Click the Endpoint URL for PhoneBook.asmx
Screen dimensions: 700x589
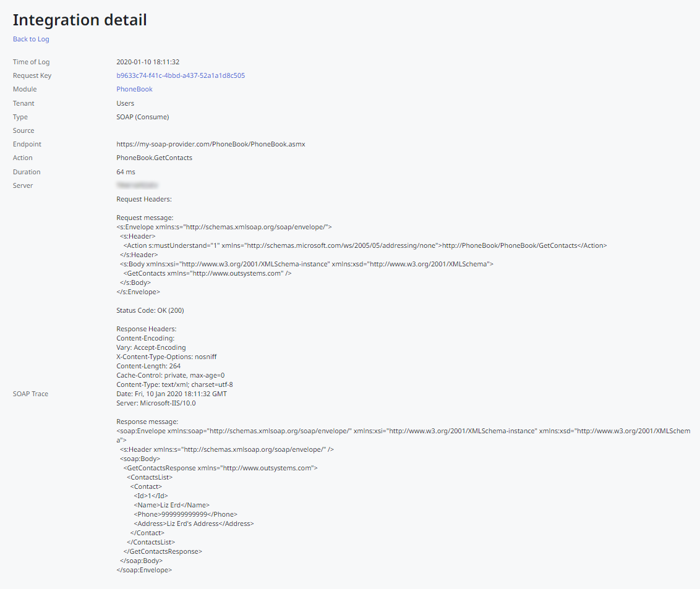pyautogui.click(x=210, y=144)
